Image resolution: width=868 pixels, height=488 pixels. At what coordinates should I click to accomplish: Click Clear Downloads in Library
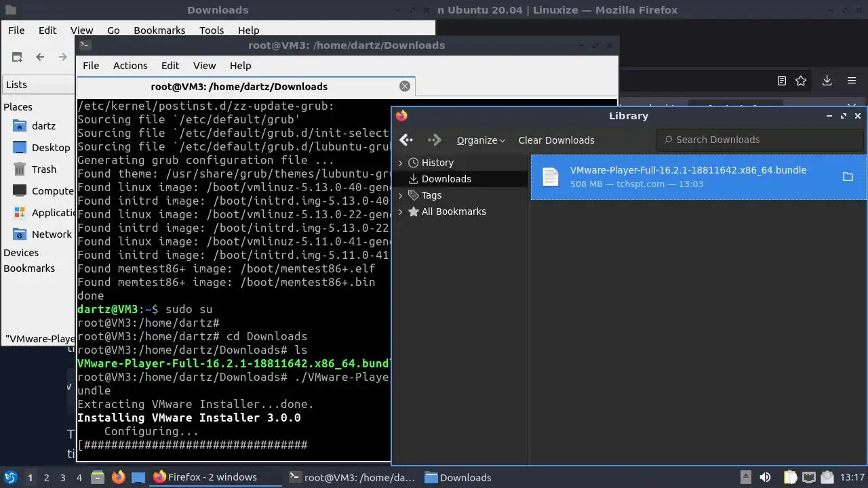(557, 140)
